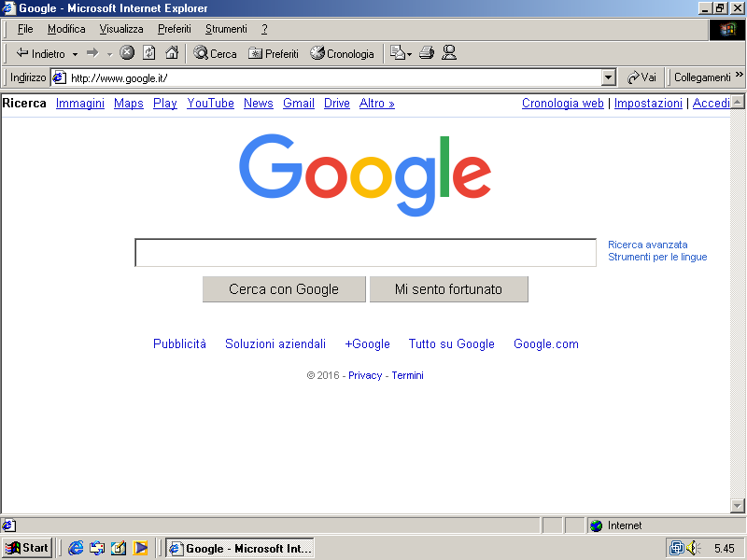
Task: Open the News link
Action: point(259,104)
